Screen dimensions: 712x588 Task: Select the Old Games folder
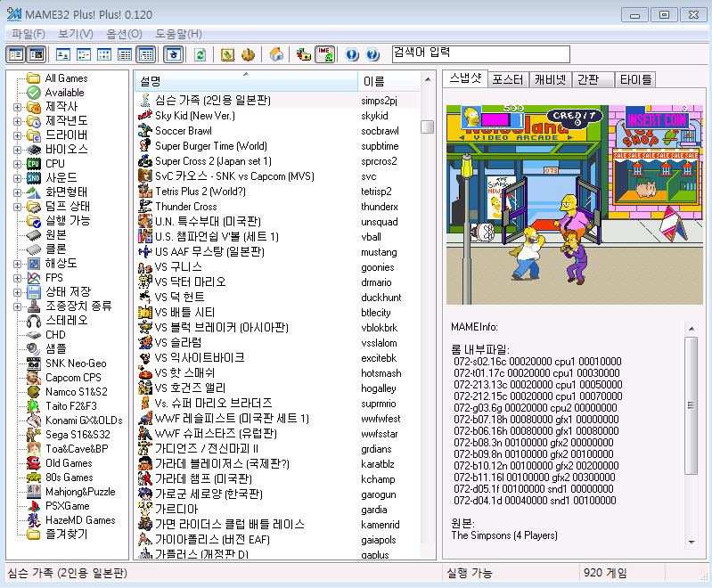pos(69,463)
